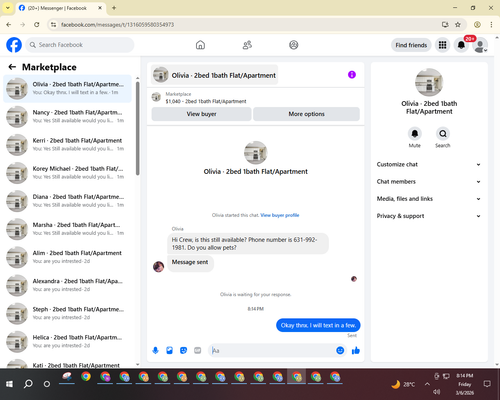Send a thumbs-up like
Image resolution: width=500 pixels, height=400 pixels.
pos(356,350)
